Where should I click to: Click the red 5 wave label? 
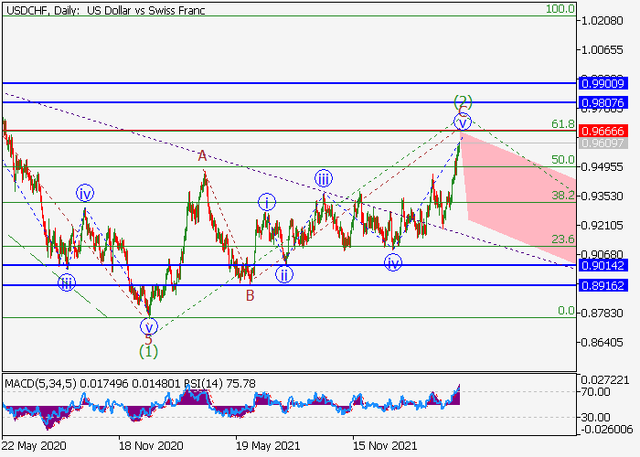click(149, 339)
